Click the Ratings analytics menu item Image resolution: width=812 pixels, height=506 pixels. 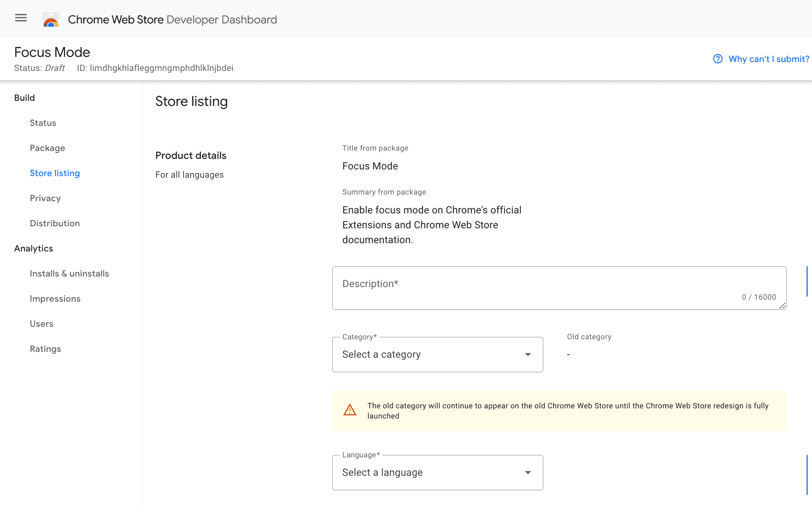click(x=46, y=349)
